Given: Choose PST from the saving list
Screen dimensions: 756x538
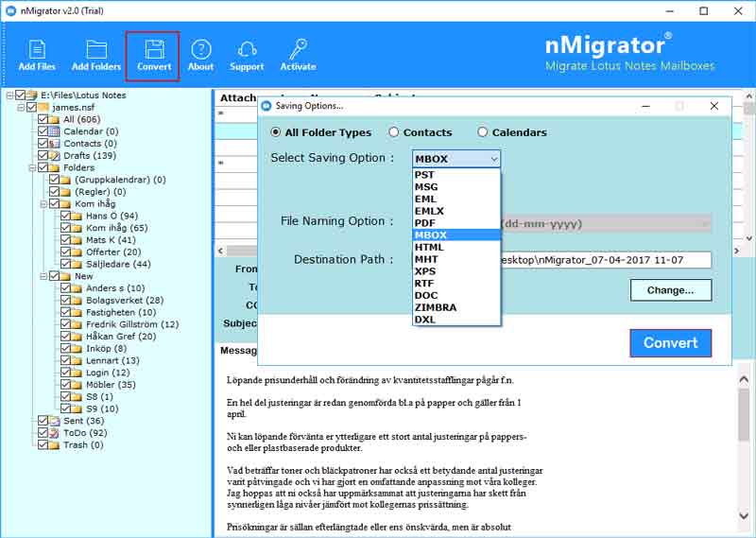Looking at the screenshot, I should tap(456, 175).
